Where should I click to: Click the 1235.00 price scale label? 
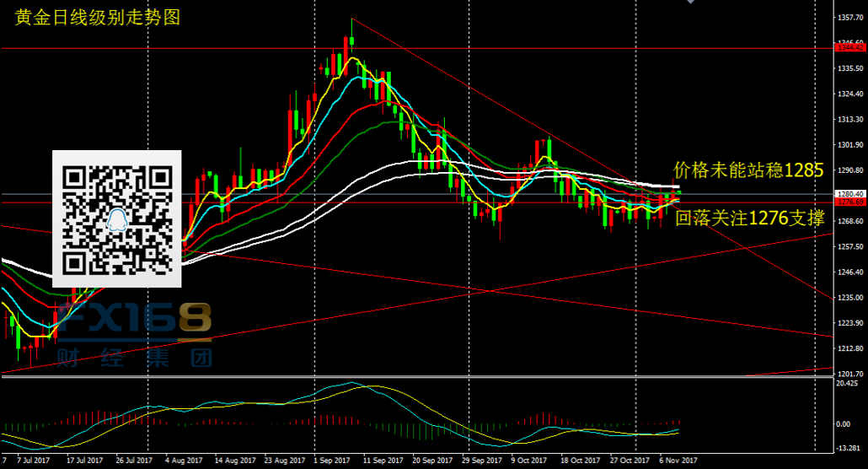849,298
